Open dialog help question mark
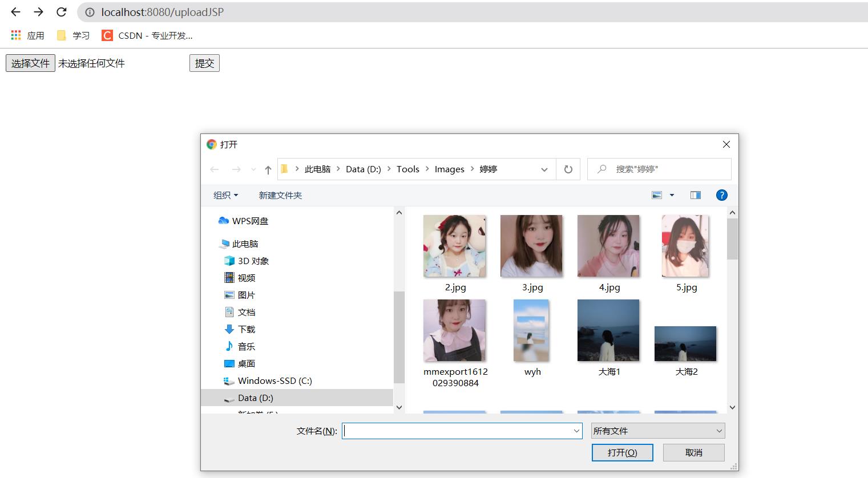Image resolution: width=868 pixels, height=478 pixels. pos(721,195)
